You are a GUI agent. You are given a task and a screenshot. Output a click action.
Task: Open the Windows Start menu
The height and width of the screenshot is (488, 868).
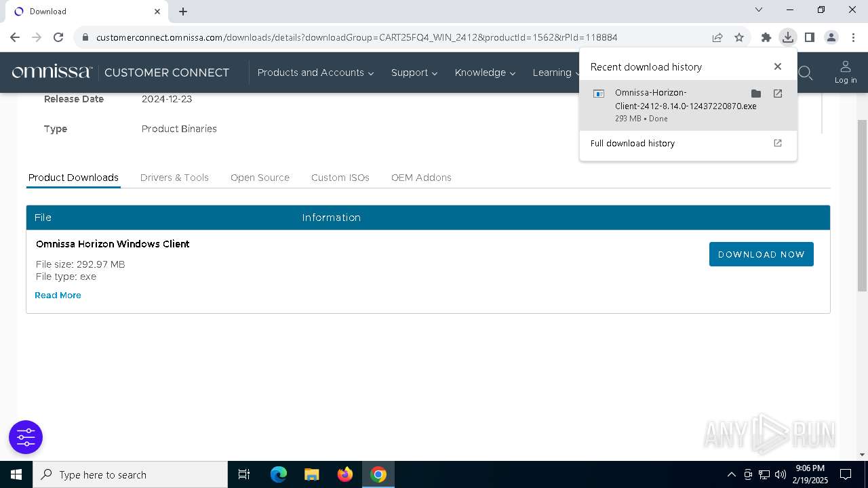click(x=16, y=474)
